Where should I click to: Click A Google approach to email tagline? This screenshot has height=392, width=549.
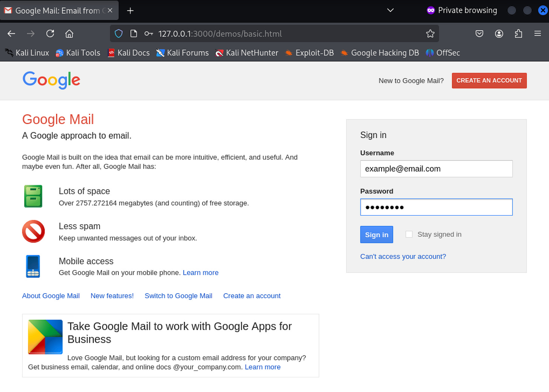(77, 136)
